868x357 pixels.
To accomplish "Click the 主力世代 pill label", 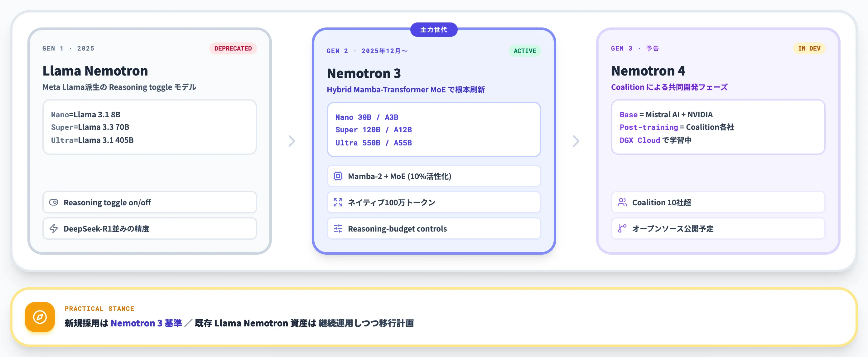I will [x=434, y=30].
